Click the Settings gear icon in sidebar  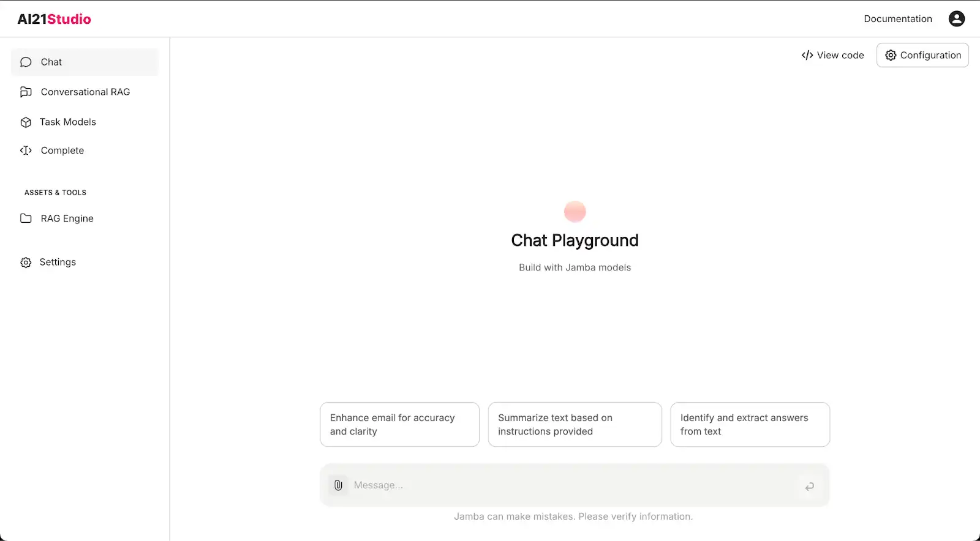coord(26,262)
